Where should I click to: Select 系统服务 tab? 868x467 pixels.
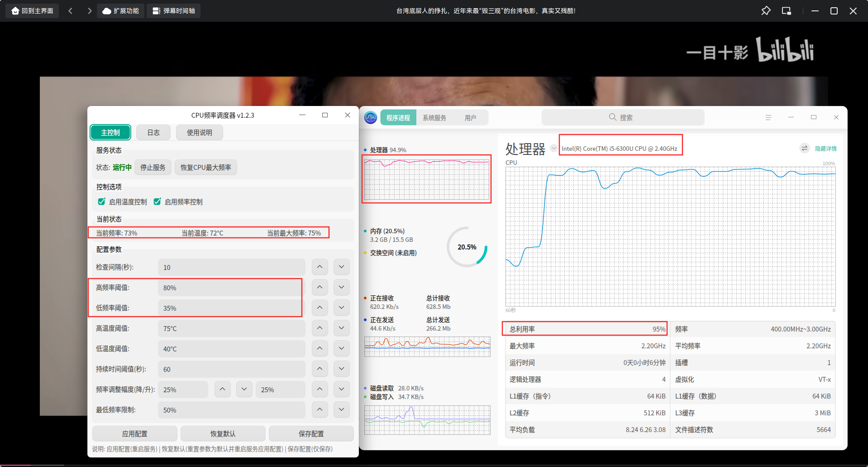click(x=434, y=118)
